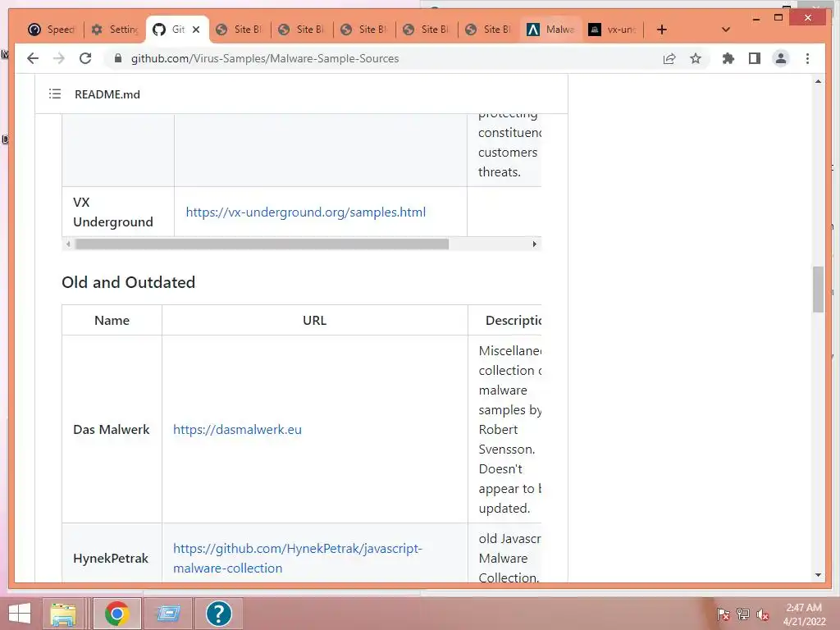
Task: Open File Explorer from taskbar
Action: [63, 614]
